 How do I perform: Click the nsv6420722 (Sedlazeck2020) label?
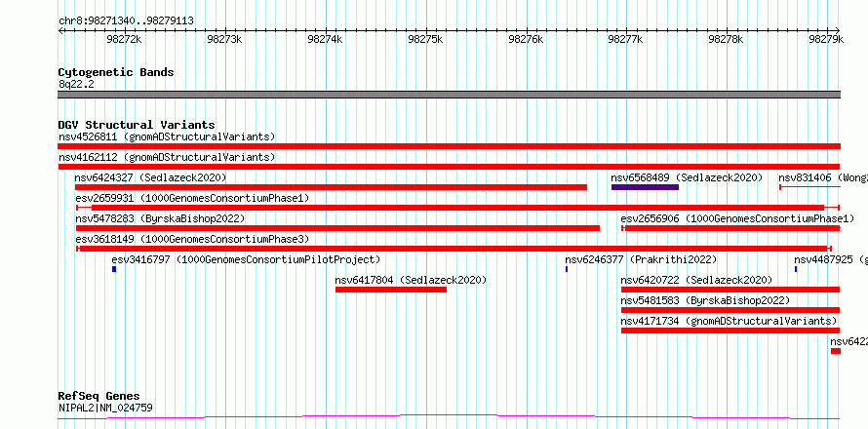coord(696,280)
